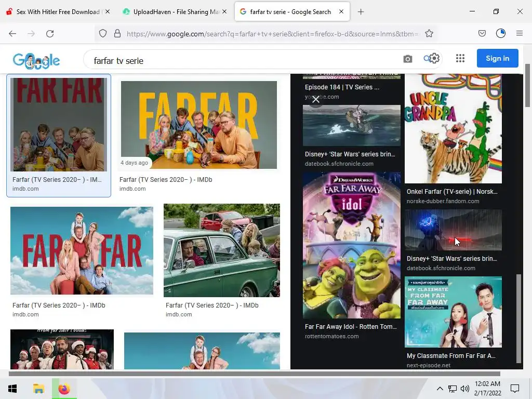Open a new browser tab
Image resolution: width=532 pixels, height=399 pixels.
(361, 12)
